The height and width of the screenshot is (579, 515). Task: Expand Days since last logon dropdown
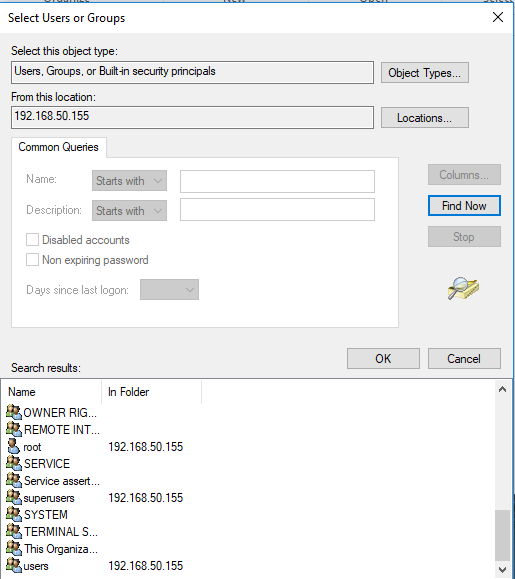coord(169,290)
